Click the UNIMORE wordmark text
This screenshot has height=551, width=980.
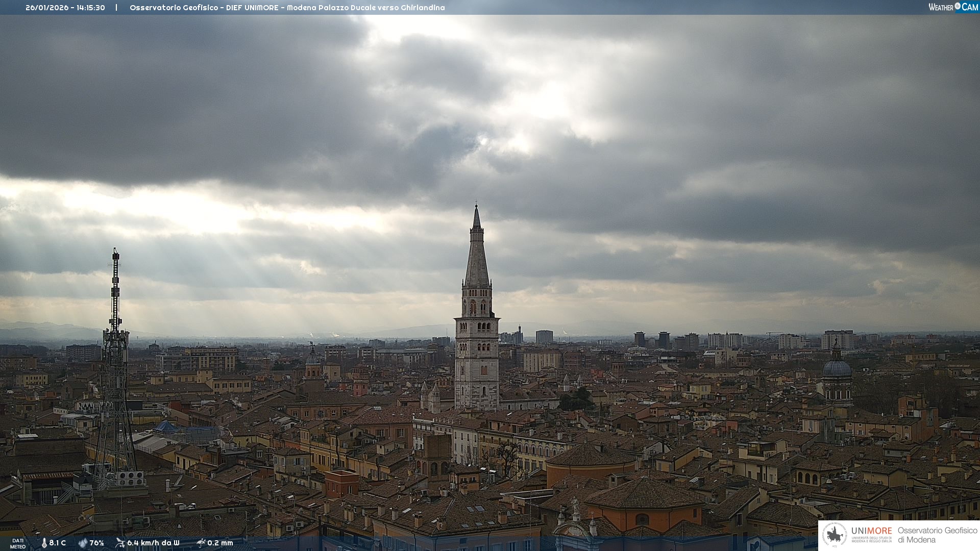pos(871,531)
